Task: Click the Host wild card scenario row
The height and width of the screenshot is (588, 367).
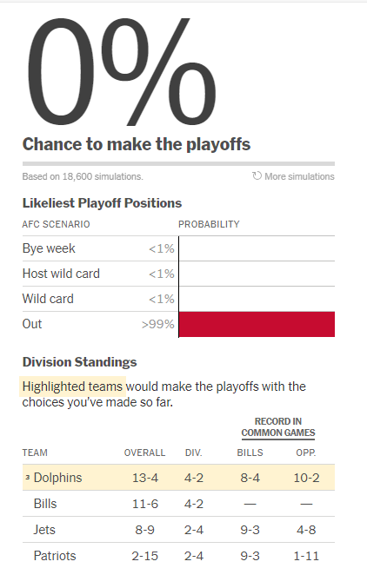Action: [178, 274]
